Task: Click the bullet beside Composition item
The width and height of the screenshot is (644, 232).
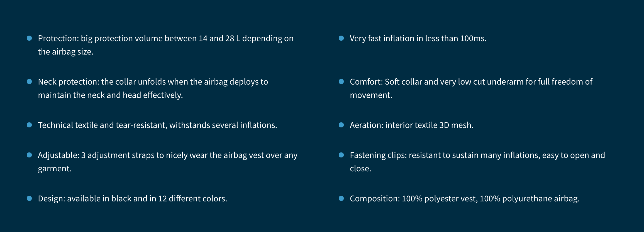Action: 341,198
